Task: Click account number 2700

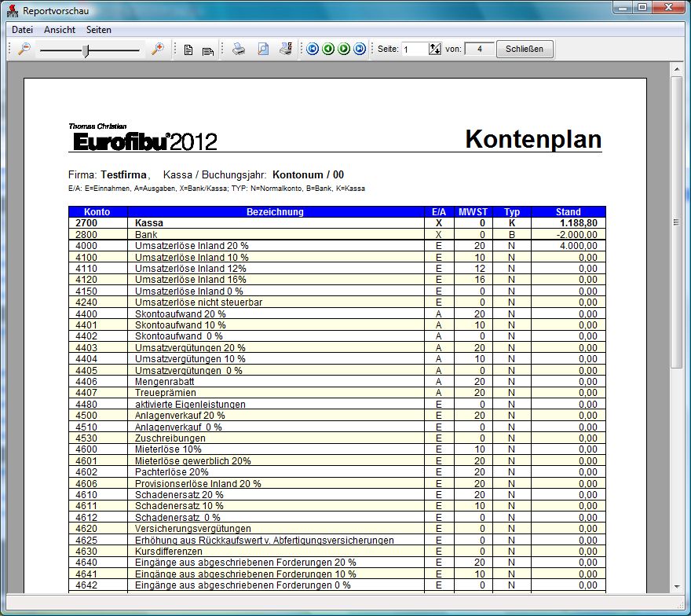Action: (86, 223)
